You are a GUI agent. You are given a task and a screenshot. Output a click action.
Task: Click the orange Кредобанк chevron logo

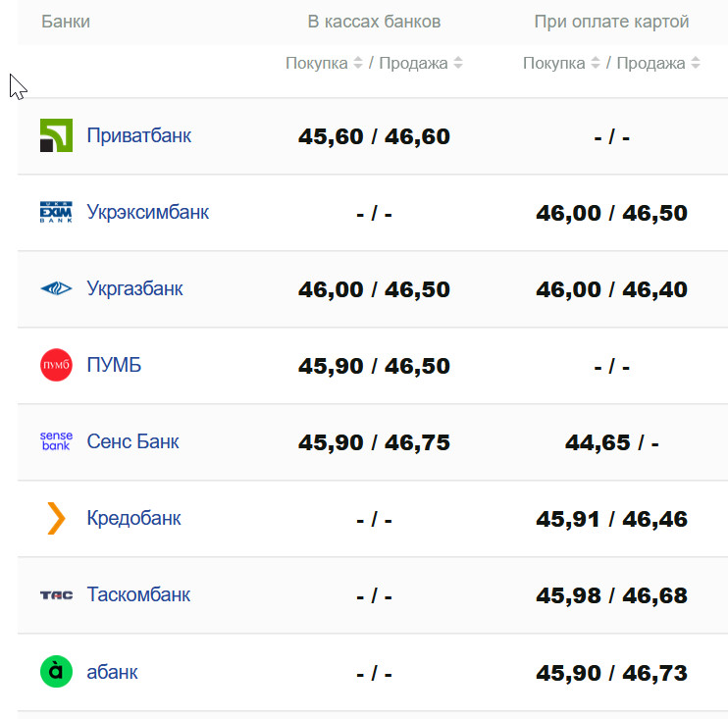pyautogui.click(x=56, y=518)
